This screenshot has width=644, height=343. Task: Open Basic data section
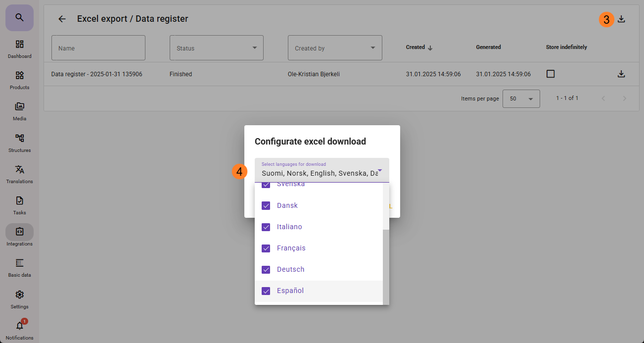coord(19,267)
